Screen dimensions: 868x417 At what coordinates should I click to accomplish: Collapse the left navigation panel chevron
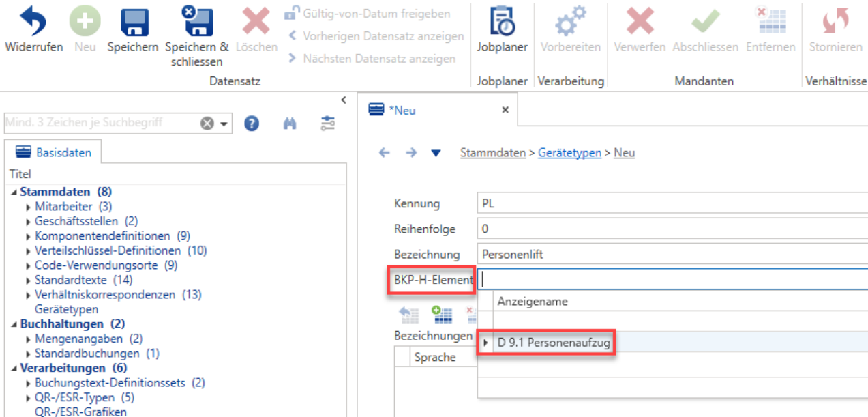pos(344,100)
